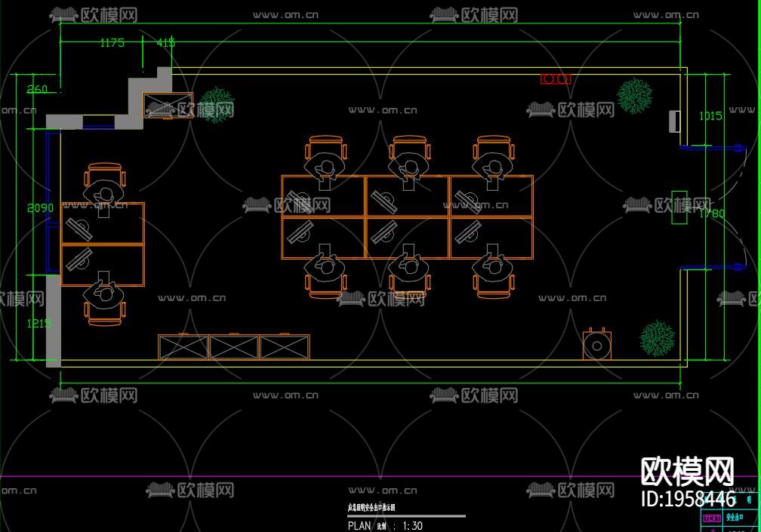Click the middle bottom storage cabinet
The height and width of the screenshot is (532, 761).
click(x=234, y=347)
